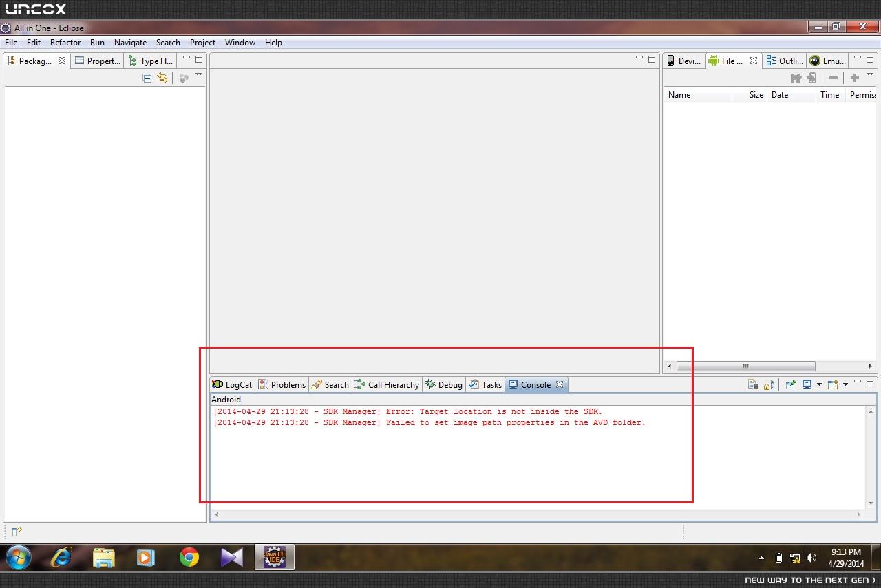The height and width of the screenshot is (588, 881).
Task: Open the Call Hierarchy tab
Action: coord(387,384)
